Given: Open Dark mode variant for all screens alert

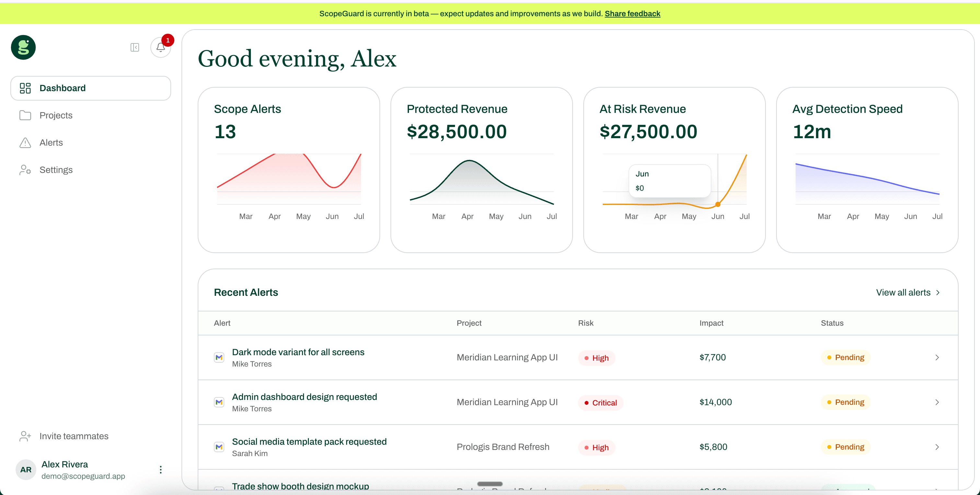Looking at the screenshot, I should 298,352.
